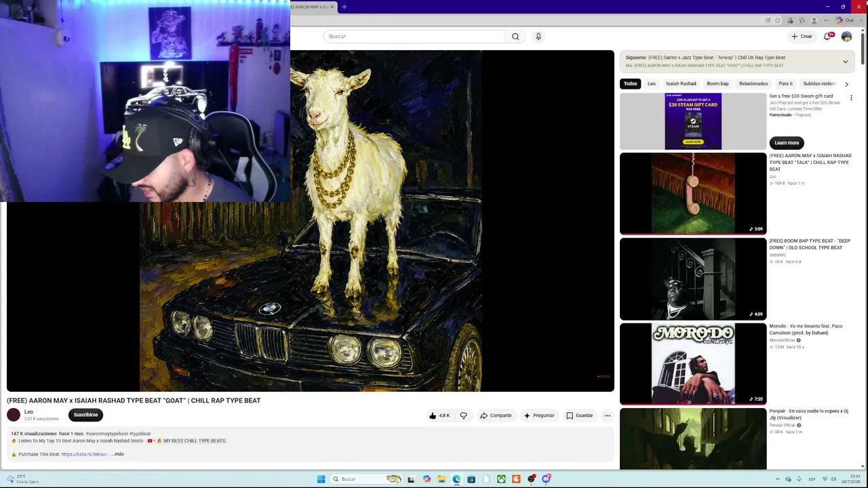Image resolution: width=868 pixels, height=488 pixels.
Task: Open a new browser tab
Action: pos(344,7)
